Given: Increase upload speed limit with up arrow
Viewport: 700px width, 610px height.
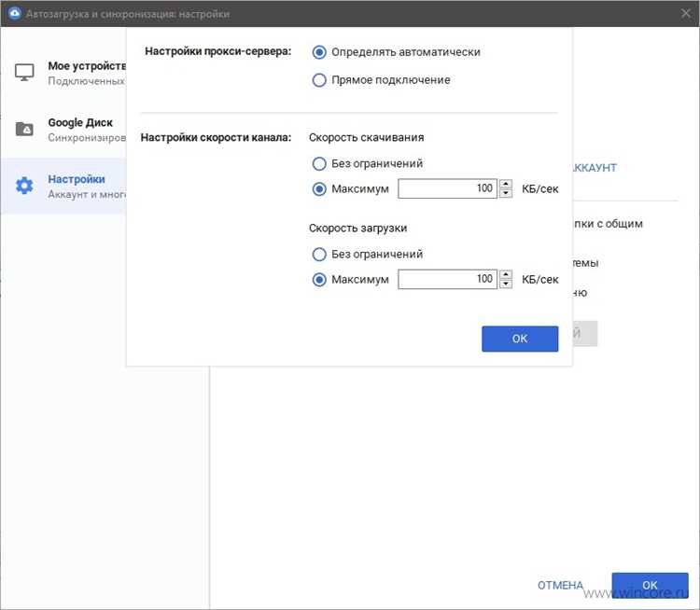Looking at the screenshot, I should (x=506, y=274).
